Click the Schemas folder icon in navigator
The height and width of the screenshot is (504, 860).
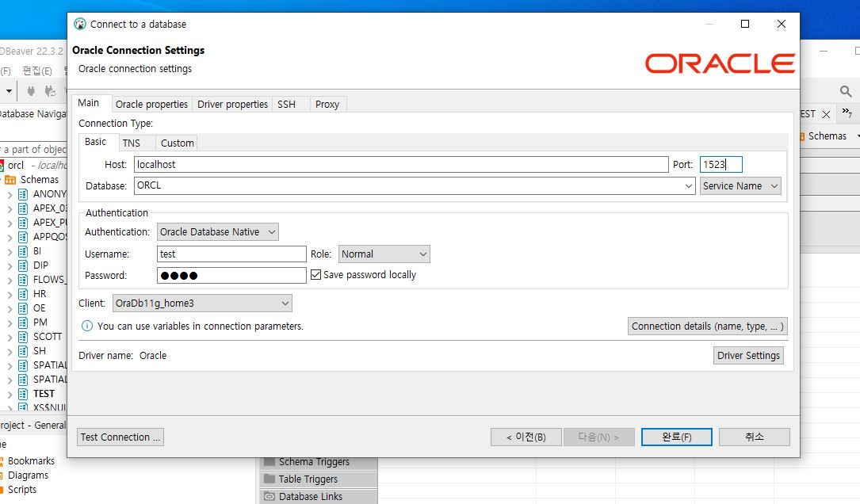point(10,180)
